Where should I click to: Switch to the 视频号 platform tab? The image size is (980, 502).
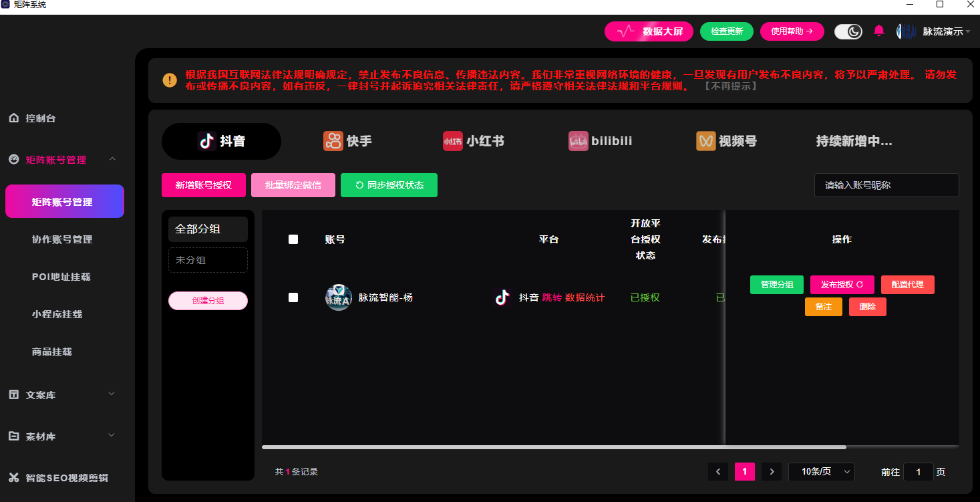pyautogui.click(x=727, y=141)
